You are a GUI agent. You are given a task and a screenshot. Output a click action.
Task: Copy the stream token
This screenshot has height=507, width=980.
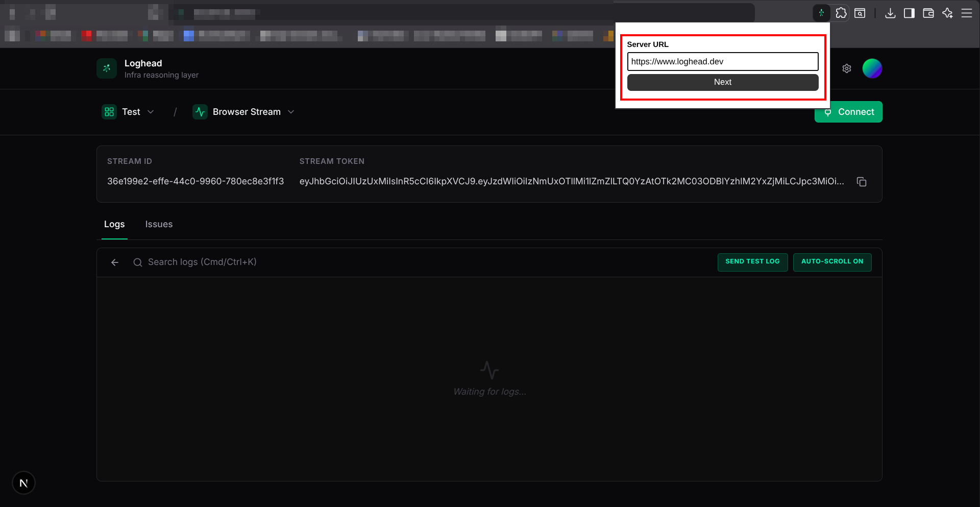click(862, 182)
